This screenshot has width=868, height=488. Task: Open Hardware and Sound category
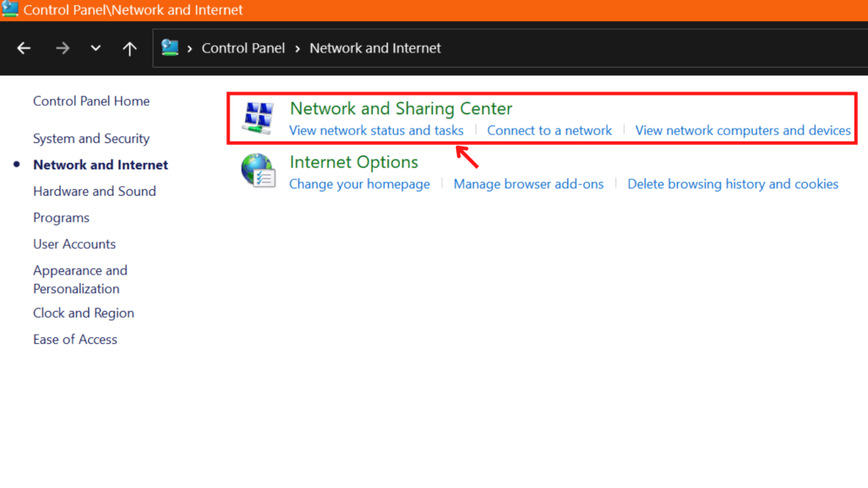[95, 191]
